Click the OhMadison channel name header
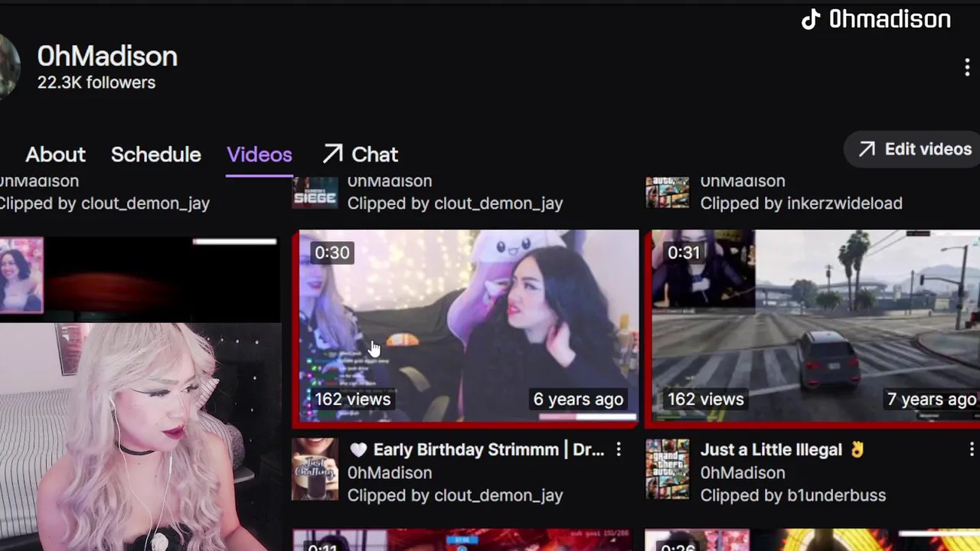 (107, 56)
